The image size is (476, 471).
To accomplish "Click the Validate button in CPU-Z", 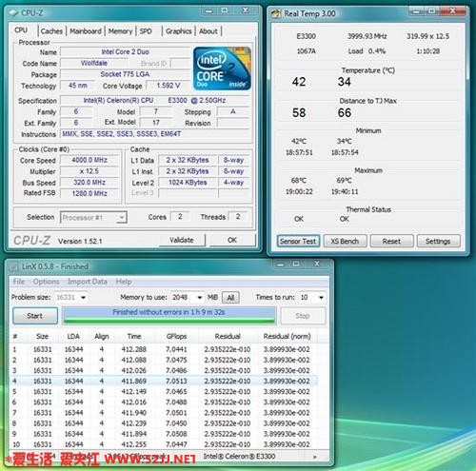I will tap(182, 240).
